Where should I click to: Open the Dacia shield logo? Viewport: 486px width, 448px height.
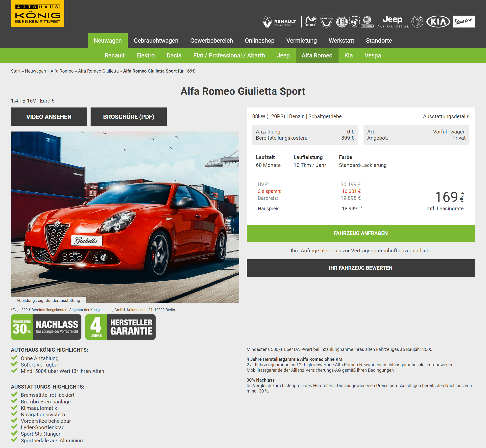coord(326,22)
